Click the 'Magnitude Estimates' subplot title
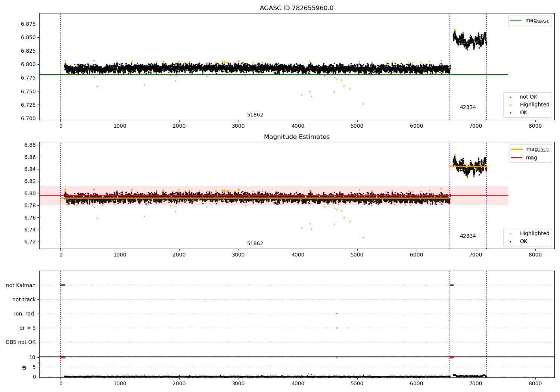 [296, 137]
